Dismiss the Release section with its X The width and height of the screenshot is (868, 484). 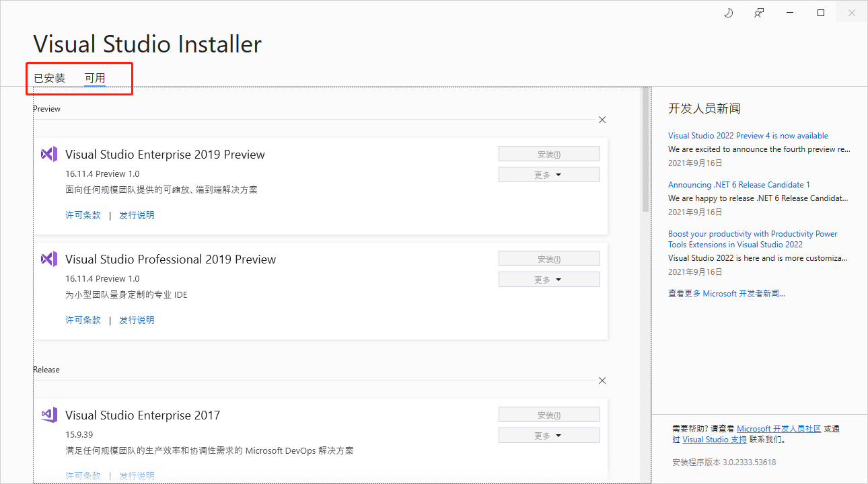click(x=602, y=380)
